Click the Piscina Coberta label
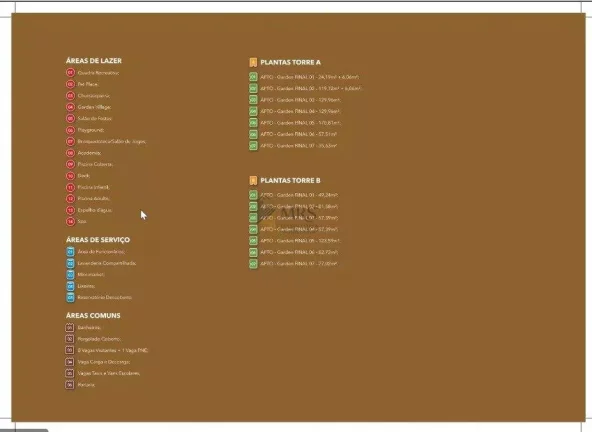592x432 pixels. pos(95,164)
